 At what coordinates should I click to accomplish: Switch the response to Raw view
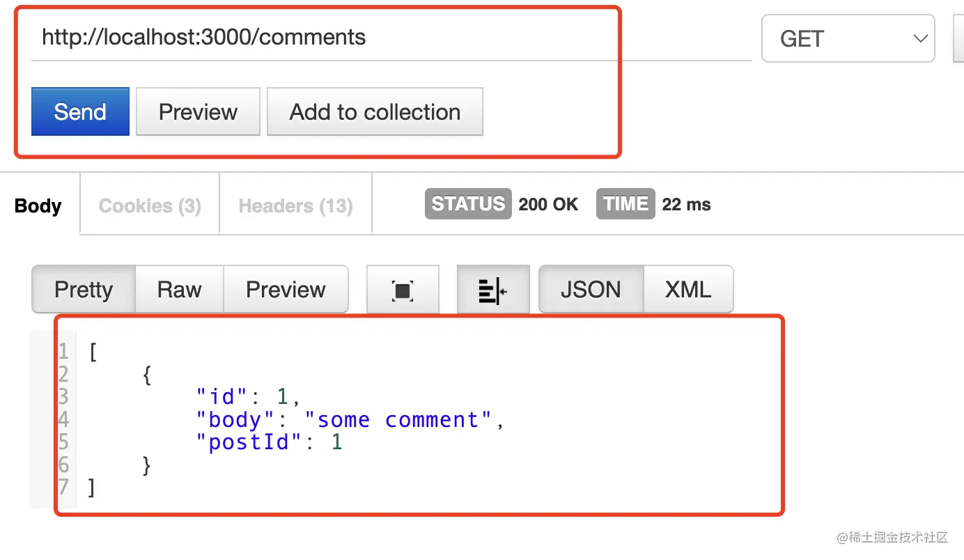pyautogui.click(x=179, y=289)
